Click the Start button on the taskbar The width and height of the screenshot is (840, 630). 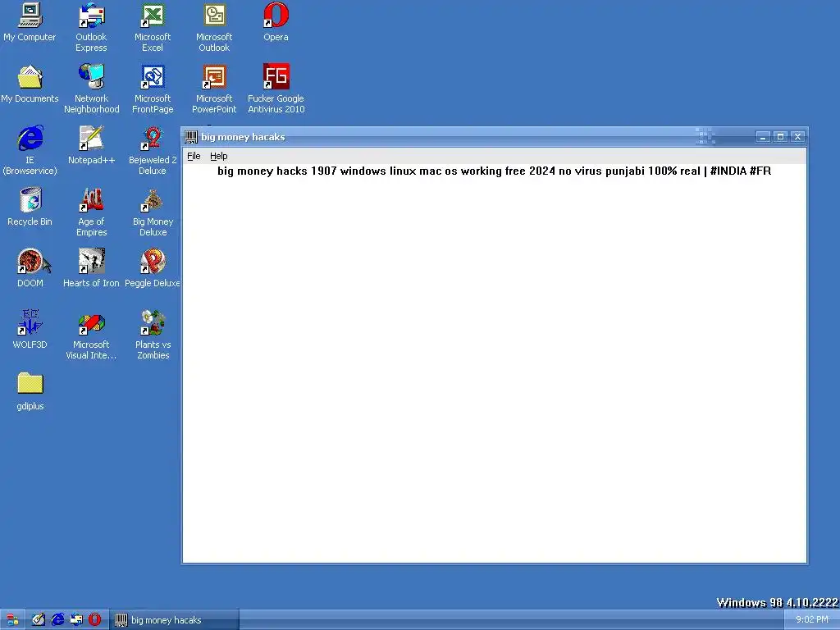12,620
